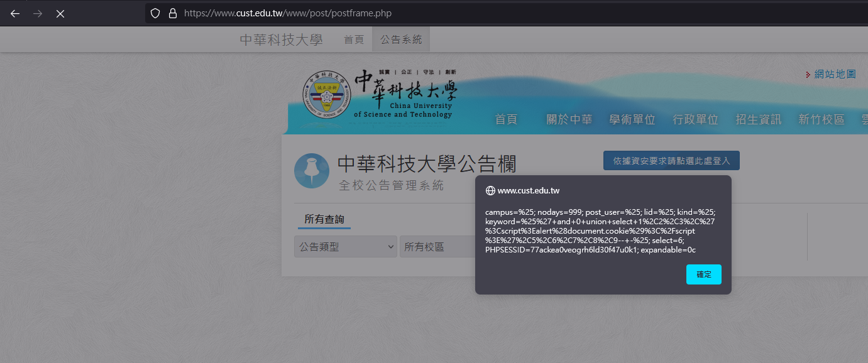The image size is (868, 363).
Task: Open the 公告系統 tab in top navbar
Action: (x=401, y=40)
